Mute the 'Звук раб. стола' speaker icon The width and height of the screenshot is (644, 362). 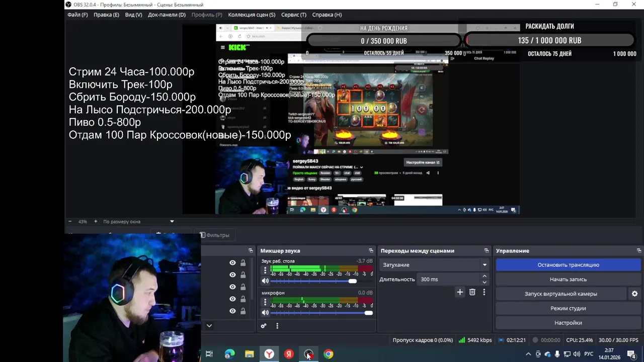pos(265,281)
